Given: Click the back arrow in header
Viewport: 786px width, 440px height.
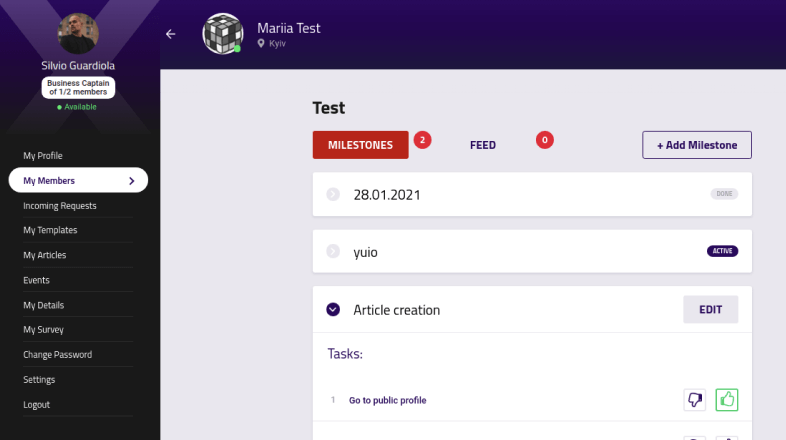Looking at the screenshot, I should tap(170, 34).
